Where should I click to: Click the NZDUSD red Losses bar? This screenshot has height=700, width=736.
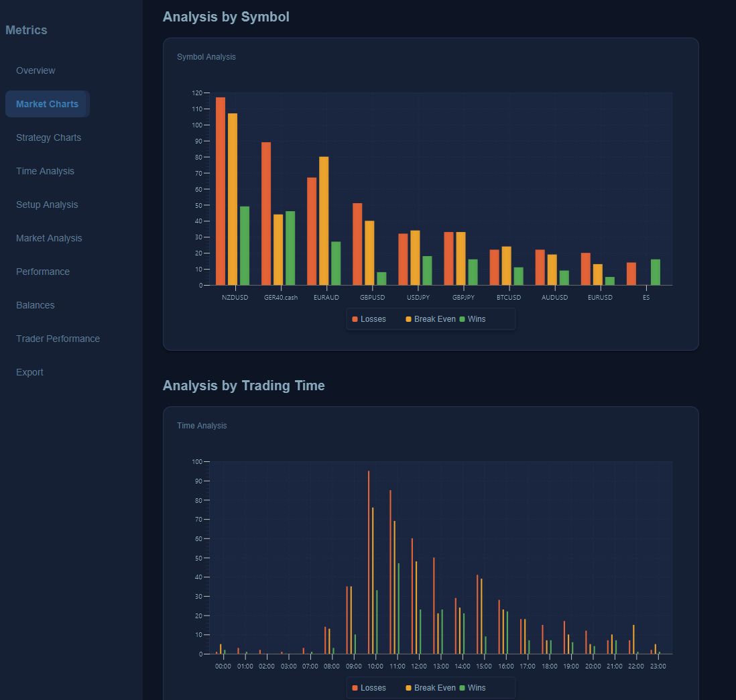click(221, 191)
